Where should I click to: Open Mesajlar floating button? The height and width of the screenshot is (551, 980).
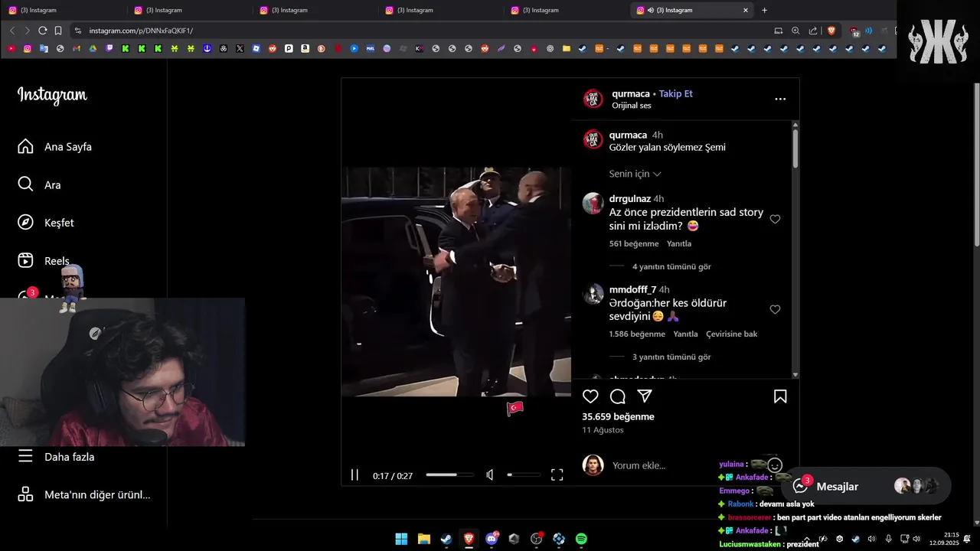point(867,486)
